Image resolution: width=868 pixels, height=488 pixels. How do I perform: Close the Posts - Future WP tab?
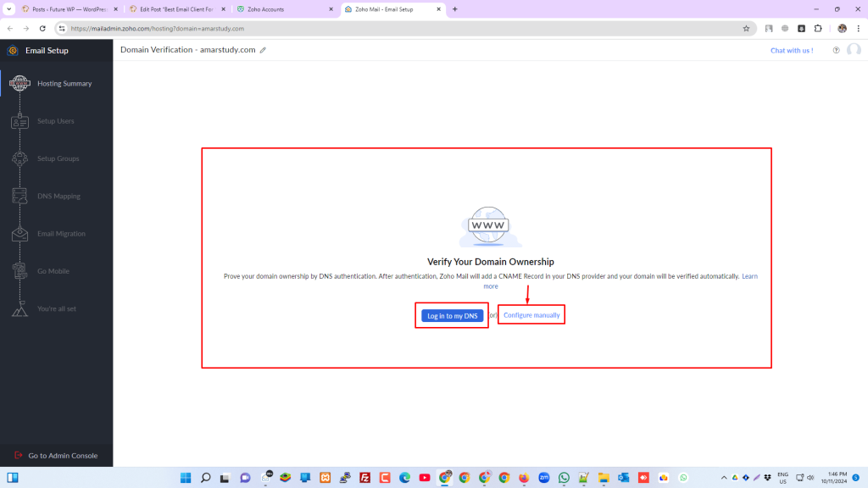[115, 9]
